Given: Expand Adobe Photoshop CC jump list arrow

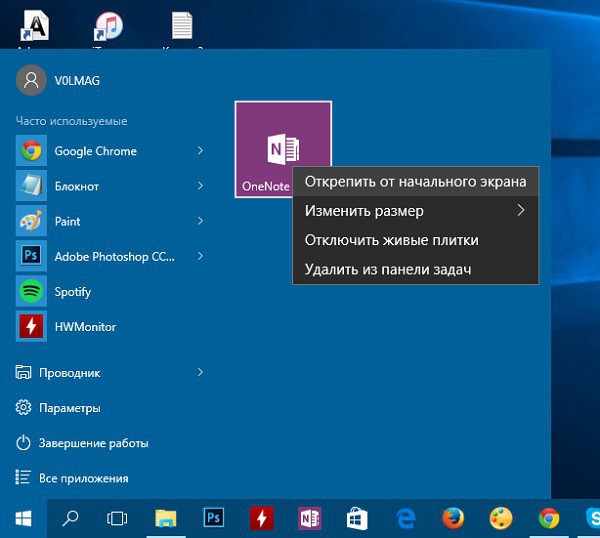Looking at the screenshot, I should coord(200,256).
